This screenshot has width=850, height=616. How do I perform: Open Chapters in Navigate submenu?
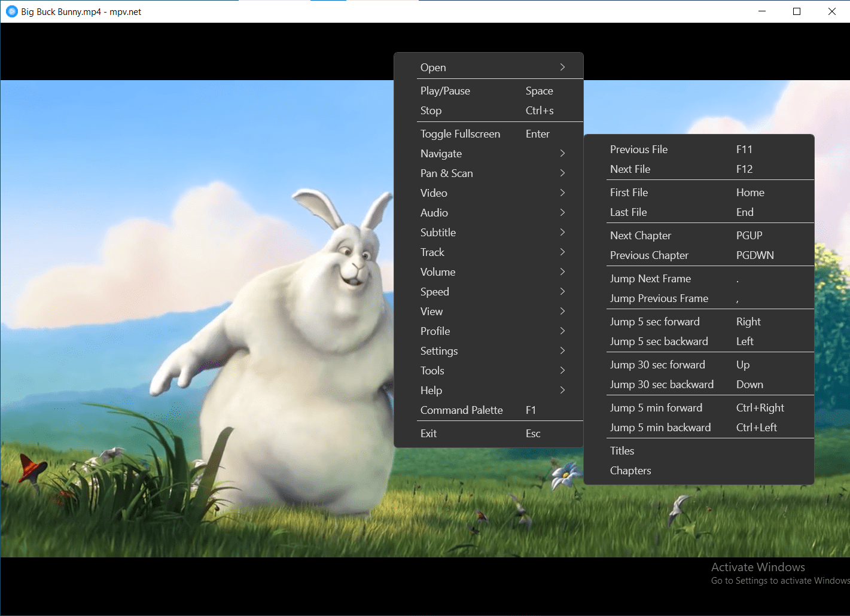coord(699,471)
